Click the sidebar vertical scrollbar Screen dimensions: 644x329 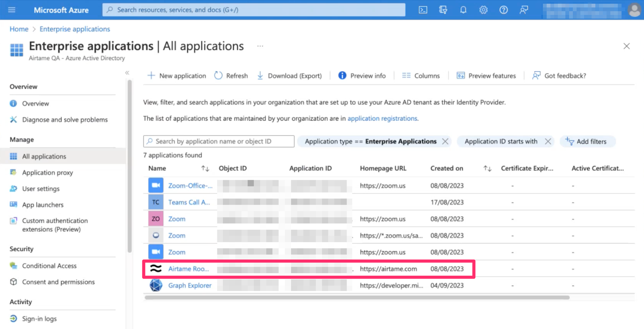point(130,166)
